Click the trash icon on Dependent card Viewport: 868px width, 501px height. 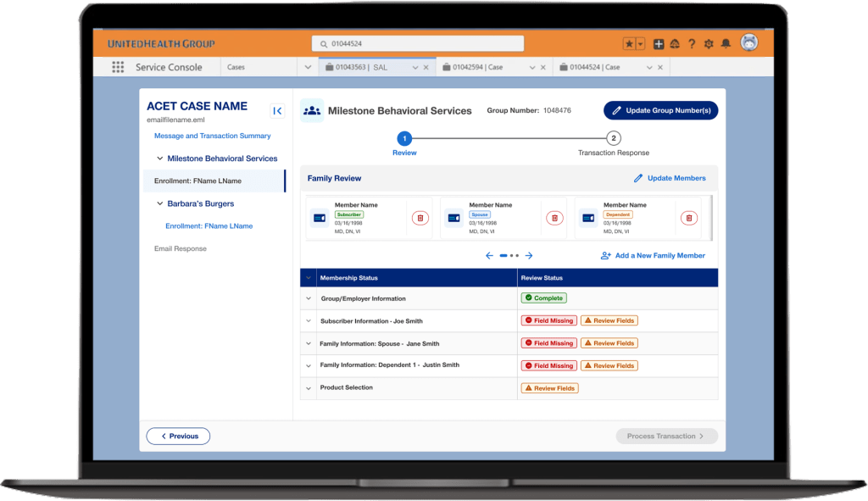[688, 218]
